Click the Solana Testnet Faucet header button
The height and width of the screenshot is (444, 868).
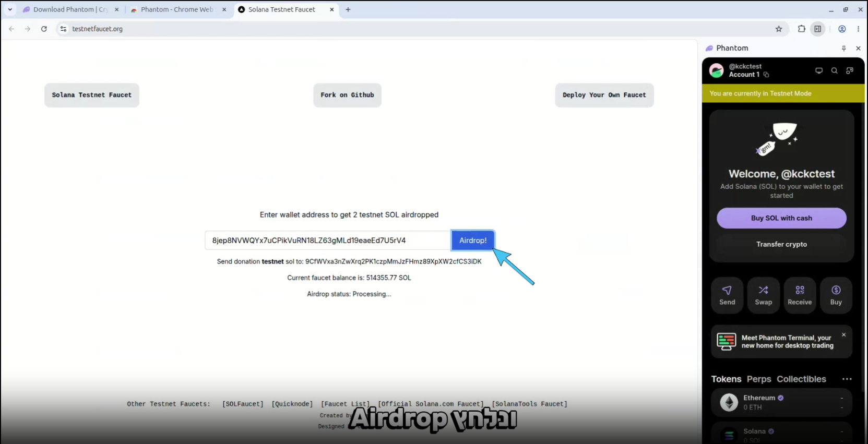click(x=92, y=95)
